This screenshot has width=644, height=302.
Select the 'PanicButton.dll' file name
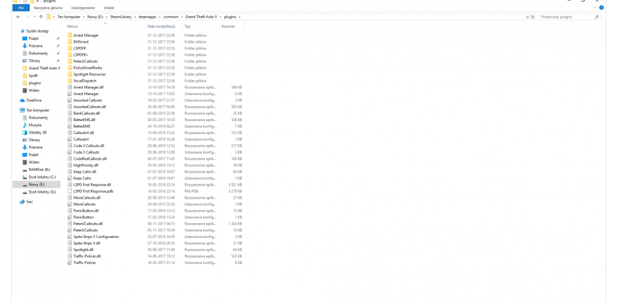(x=86, y=210)
